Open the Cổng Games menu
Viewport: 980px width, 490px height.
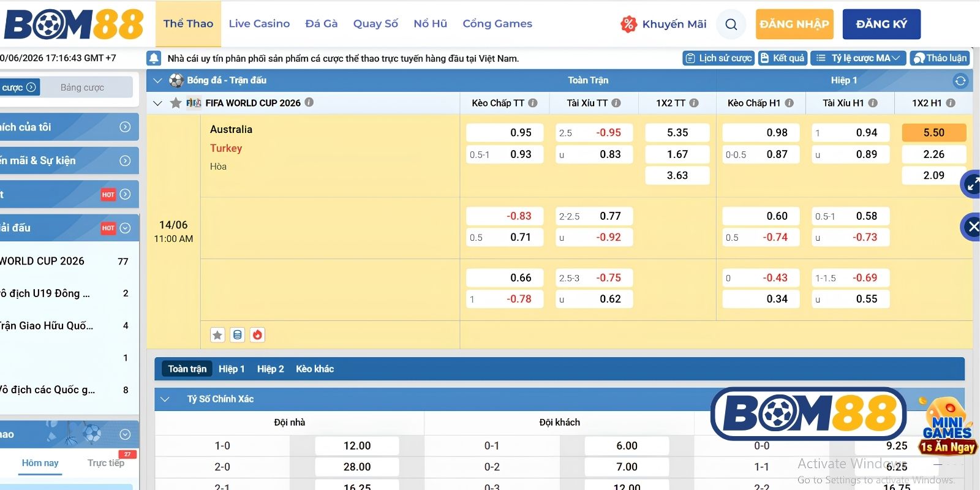(497, 24)
